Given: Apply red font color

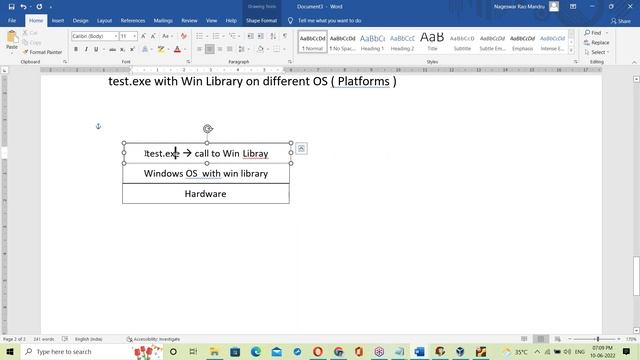Looking at the screenshot, I should tap(177, 49).
